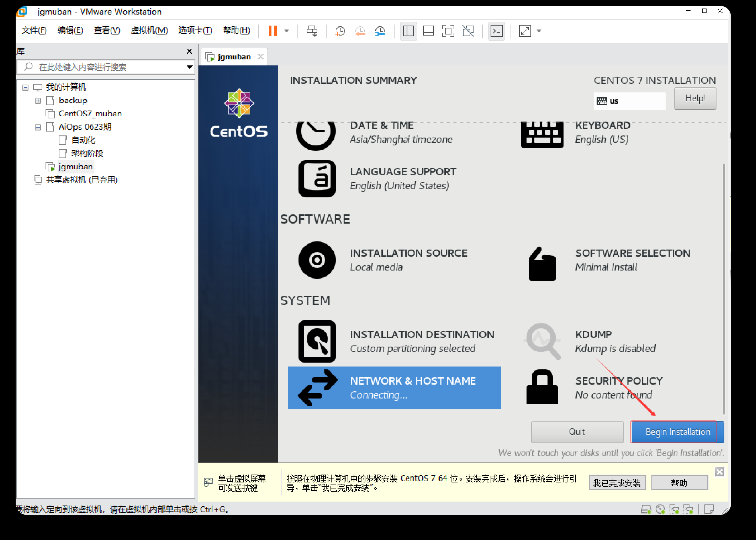The height and width of the screenshot is (540, 756).
Task: Close the library panel
Action: (189, 51)
